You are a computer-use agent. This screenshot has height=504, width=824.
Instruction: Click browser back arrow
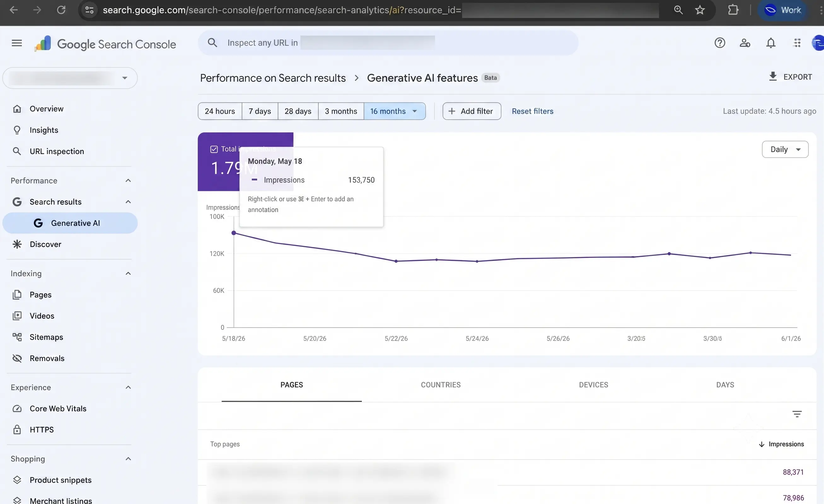[x=13, y=10]
